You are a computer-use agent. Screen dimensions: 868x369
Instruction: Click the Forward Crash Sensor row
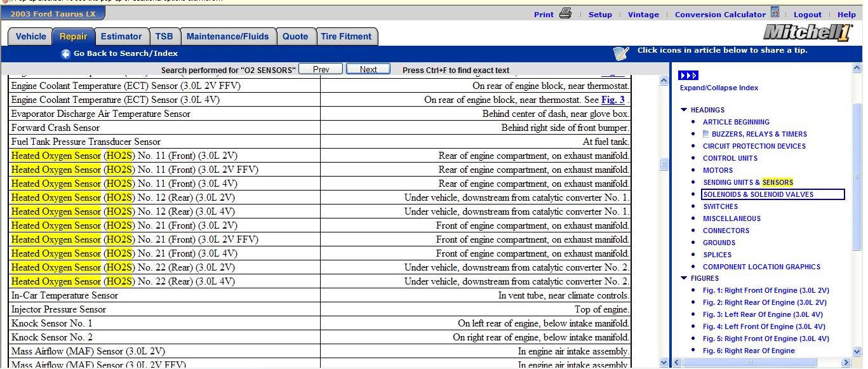(320, 128)
